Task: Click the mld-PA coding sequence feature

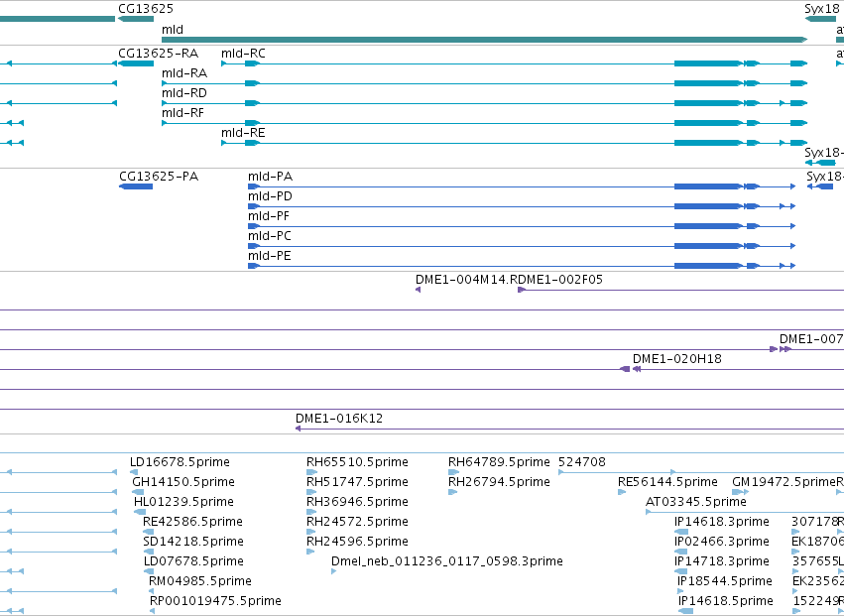Action: 522,186
